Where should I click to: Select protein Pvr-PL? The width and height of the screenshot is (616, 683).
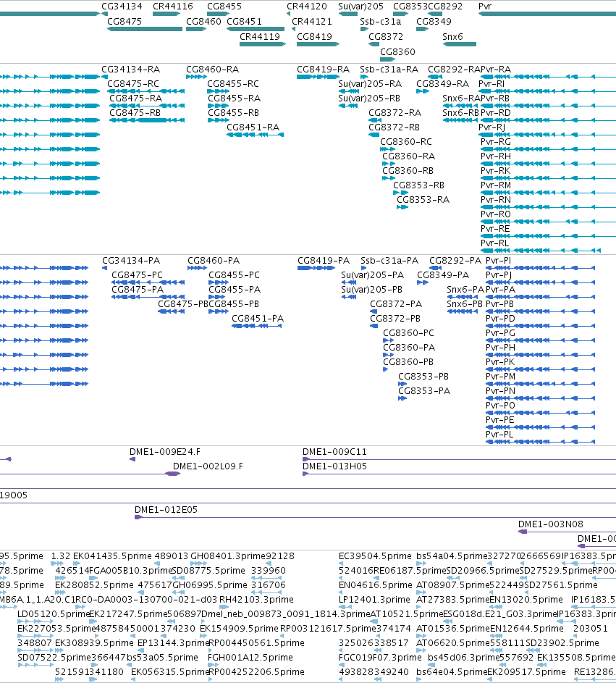499,435
